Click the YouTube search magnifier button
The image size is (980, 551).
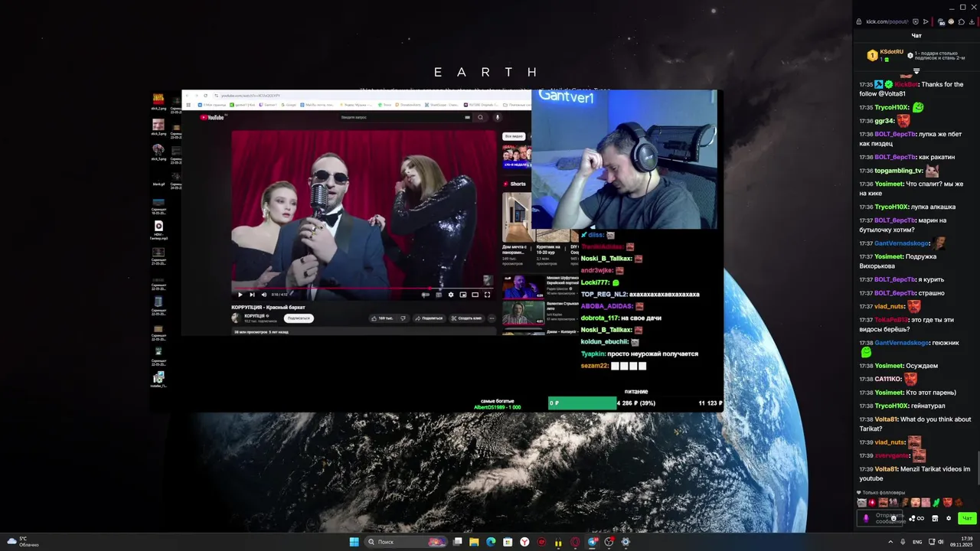481,117
